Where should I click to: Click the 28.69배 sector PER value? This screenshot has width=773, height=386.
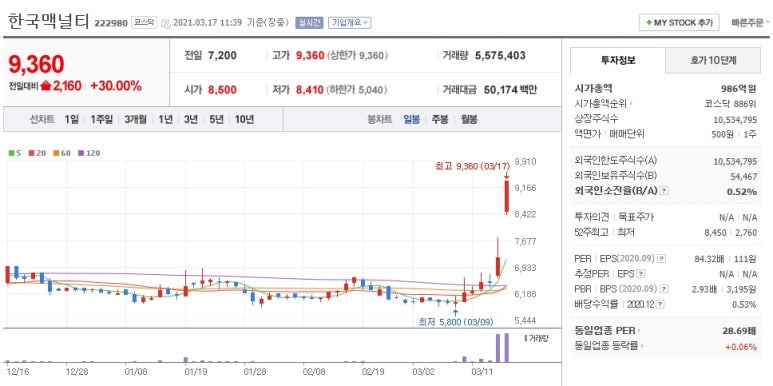pyautogui.click(x=739, y=330)
